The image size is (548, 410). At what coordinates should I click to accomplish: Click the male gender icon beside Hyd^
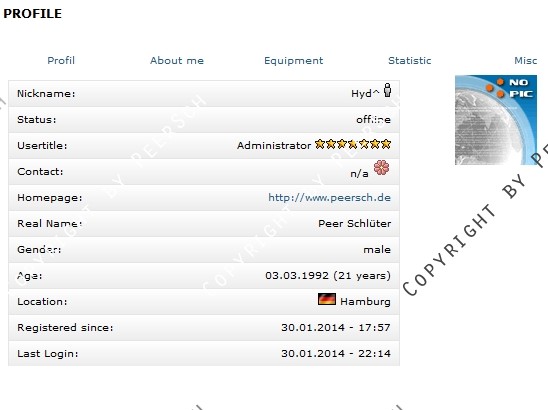coord(387,90)
